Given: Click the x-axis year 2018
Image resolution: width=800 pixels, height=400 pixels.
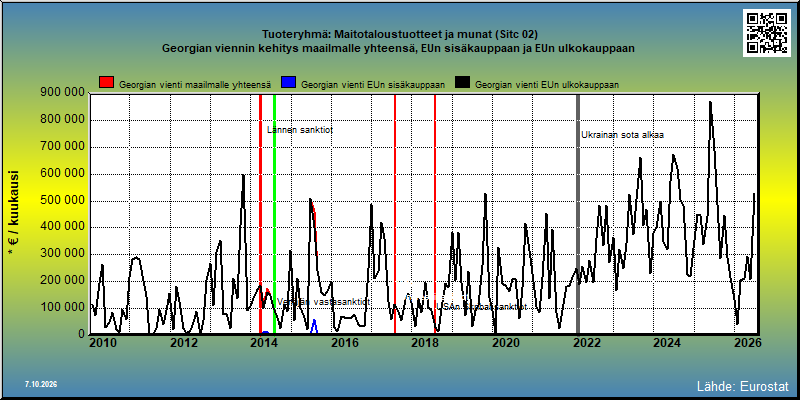Looking at the screenshot, I should pyautogui.click(x=424, y=343).
